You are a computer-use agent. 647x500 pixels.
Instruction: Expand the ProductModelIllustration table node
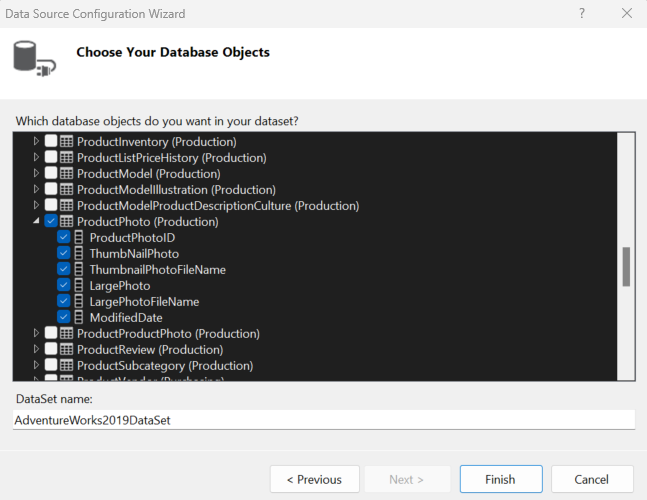[x=37, y=190]
